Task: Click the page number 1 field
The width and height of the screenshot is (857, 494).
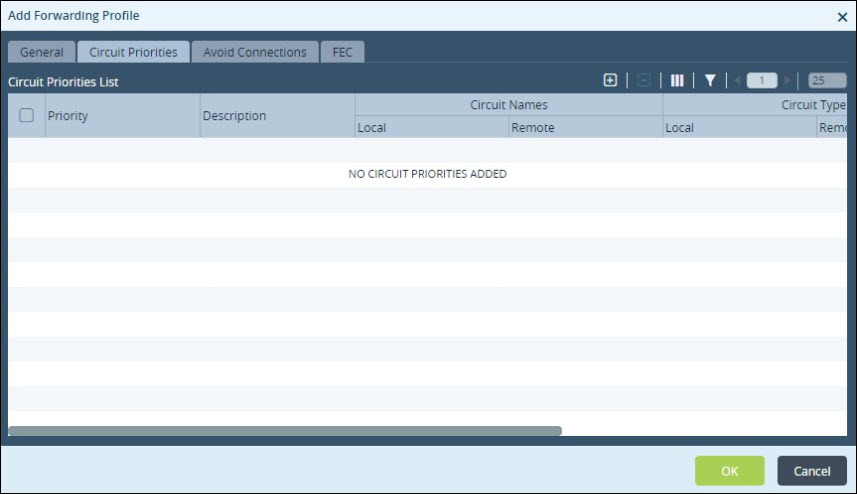Action: click(x=762, y=80)
